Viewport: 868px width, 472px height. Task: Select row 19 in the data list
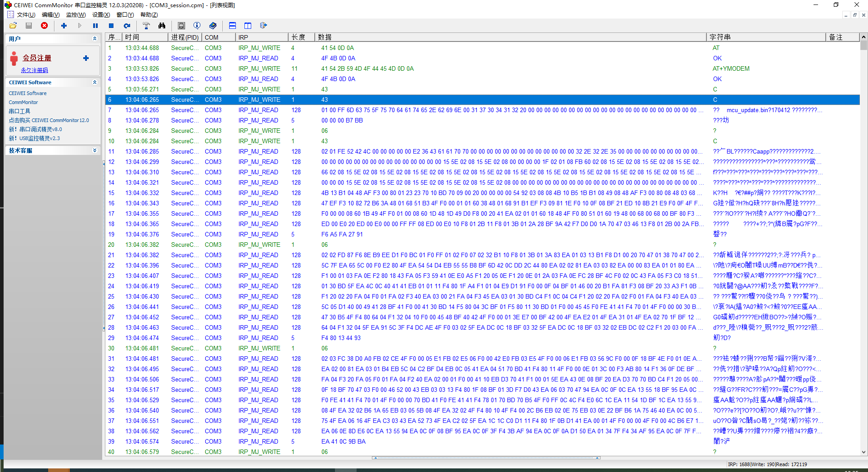(x=315, y=234)
